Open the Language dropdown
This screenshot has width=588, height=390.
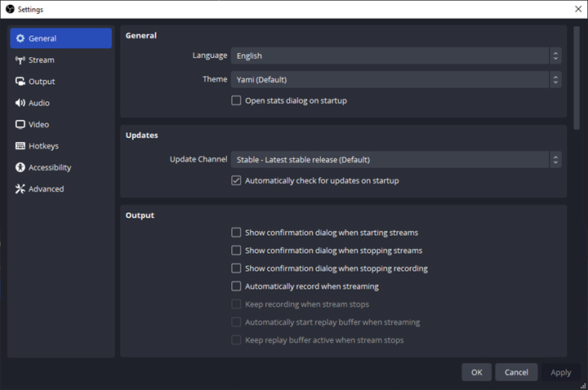(396, 56)
